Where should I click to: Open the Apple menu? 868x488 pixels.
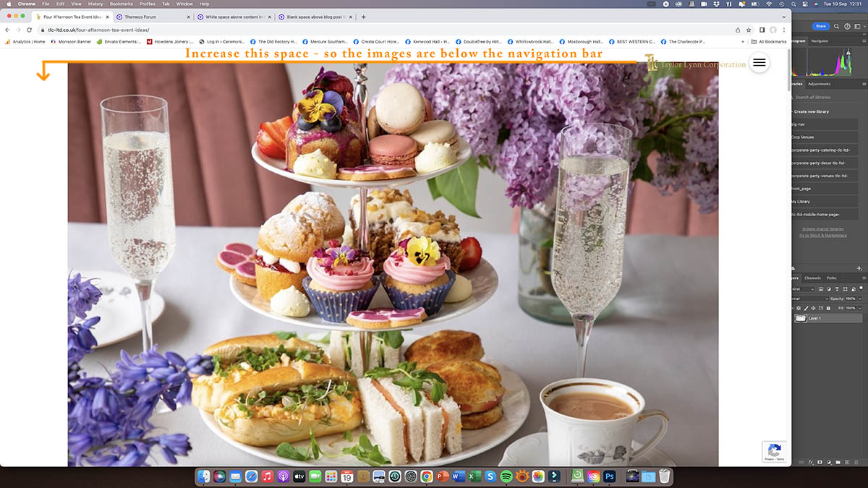coord(7,4)
